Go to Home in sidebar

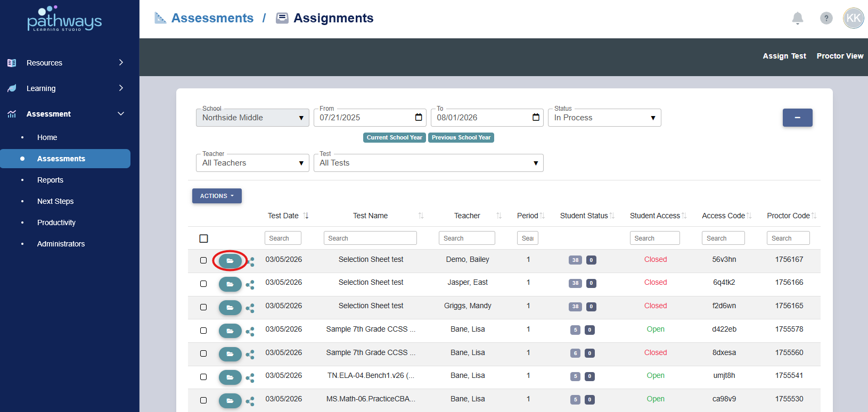tap(47, 137)
